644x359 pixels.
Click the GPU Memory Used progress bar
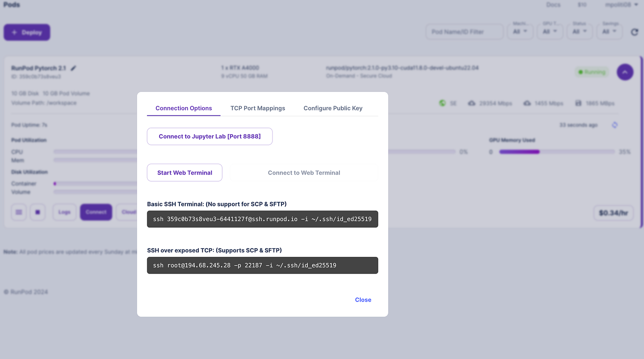557,152
